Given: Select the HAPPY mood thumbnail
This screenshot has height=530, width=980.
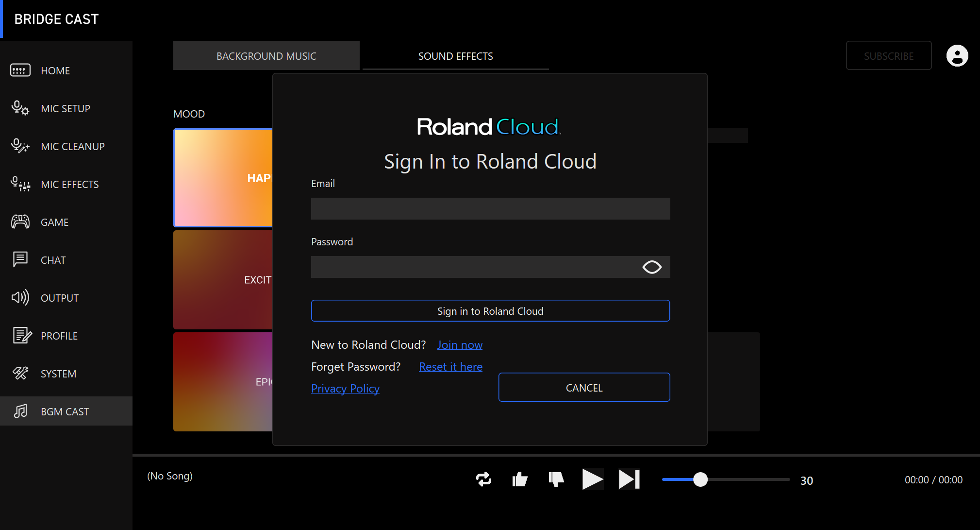Looking at the screenshot, I should (x=223, y=178).
